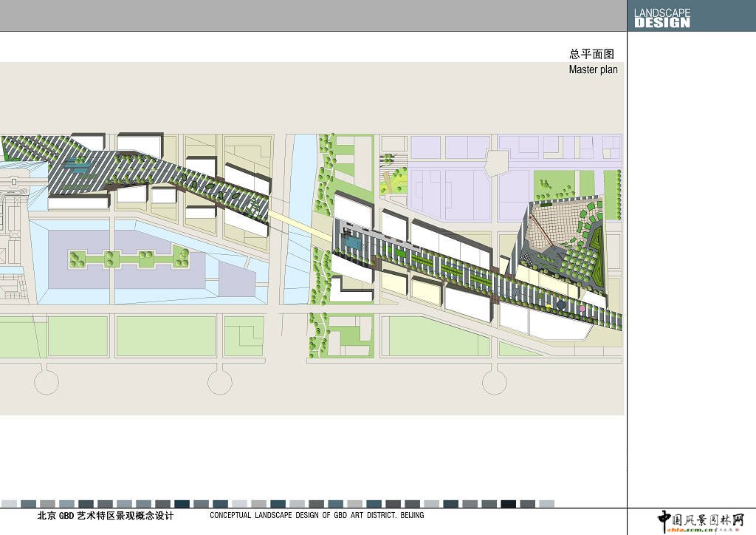This screenshot has width=756, height=535.
Task: Click the dark blue circle on the promenade
Action: (x=561, y=304)
